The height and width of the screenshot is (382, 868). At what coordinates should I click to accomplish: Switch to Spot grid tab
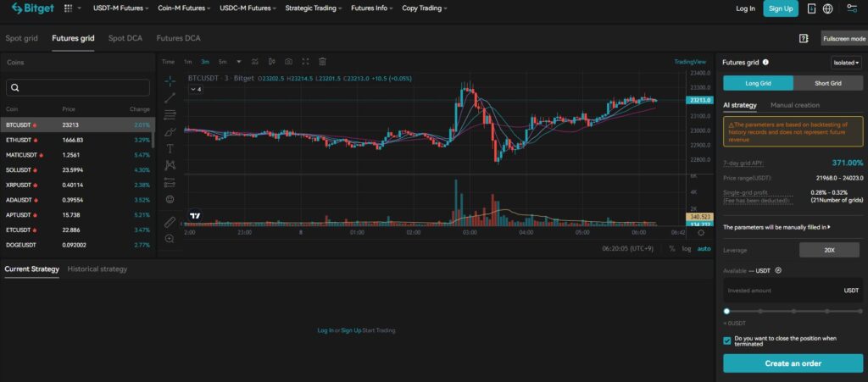21,38
